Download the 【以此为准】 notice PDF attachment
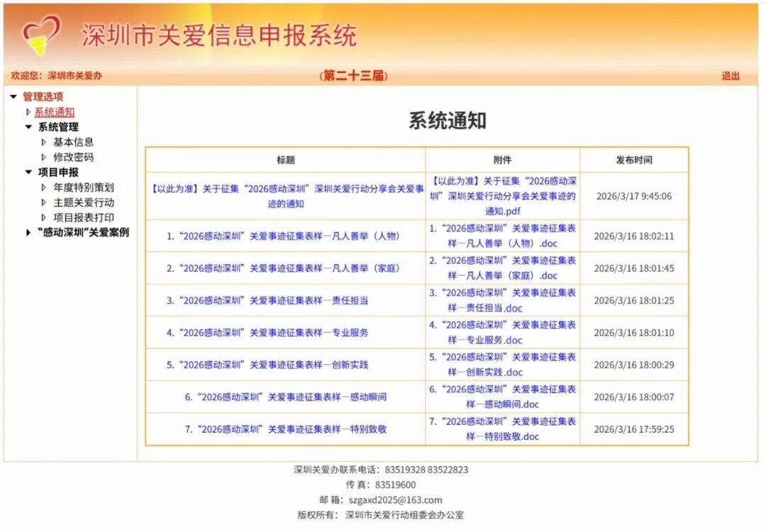The height and width of the screenshot is (532, 766). tap(502, 196)
